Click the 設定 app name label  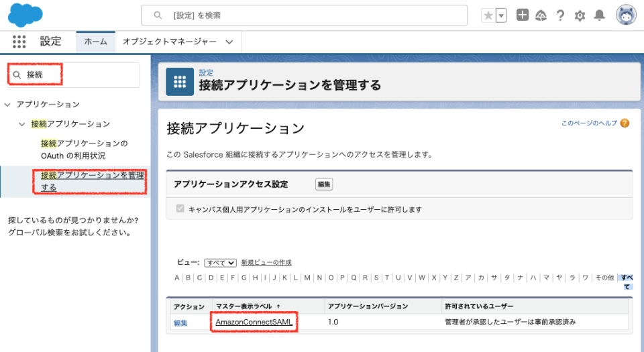pyautogui.click(x=50, y=42)
